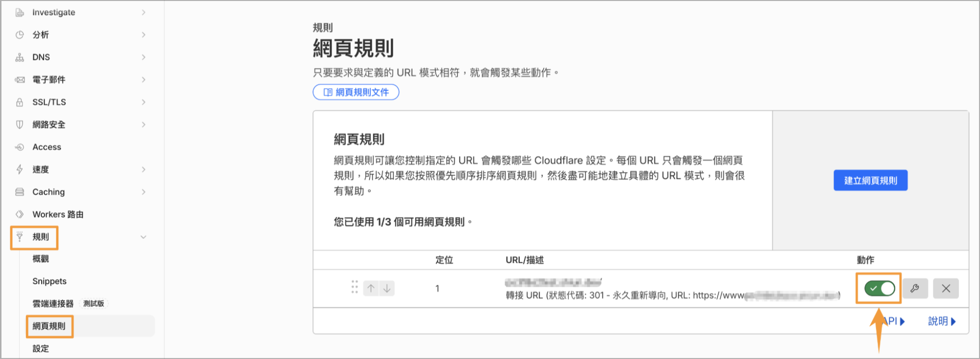This screenshot has height=359, width=980.
Task: Expand the API link
Action: point(893,321)
